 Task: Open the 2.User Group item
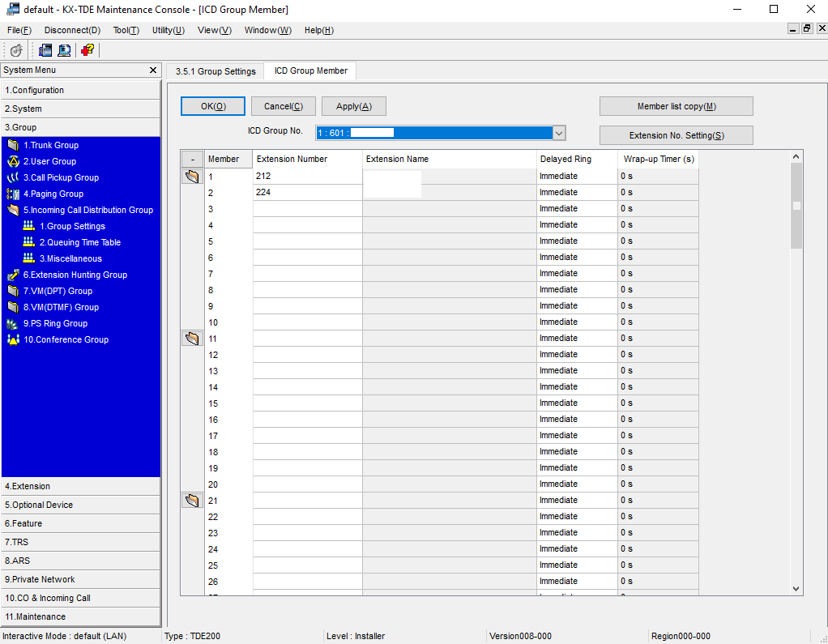click(x=49, y=161)
